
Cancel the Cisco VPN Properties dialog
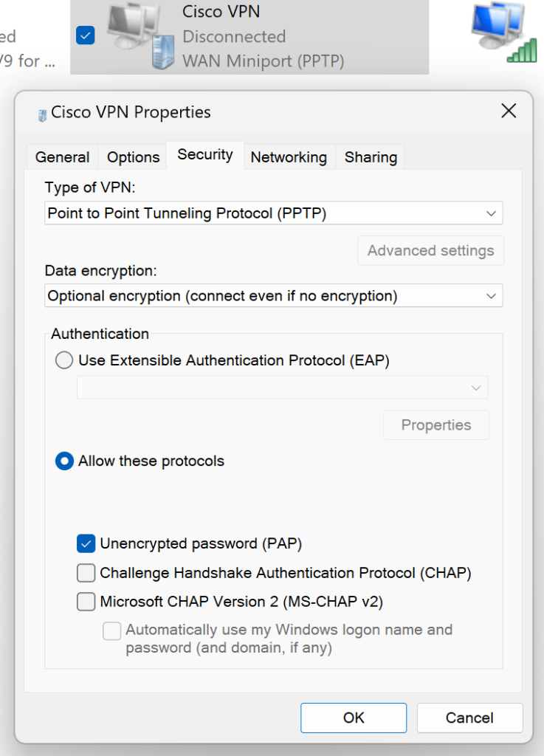pos(469,718)
